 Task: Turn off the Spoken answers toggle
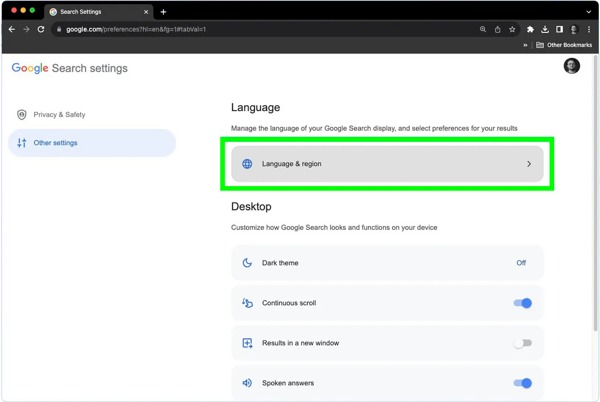pos(522,383)
